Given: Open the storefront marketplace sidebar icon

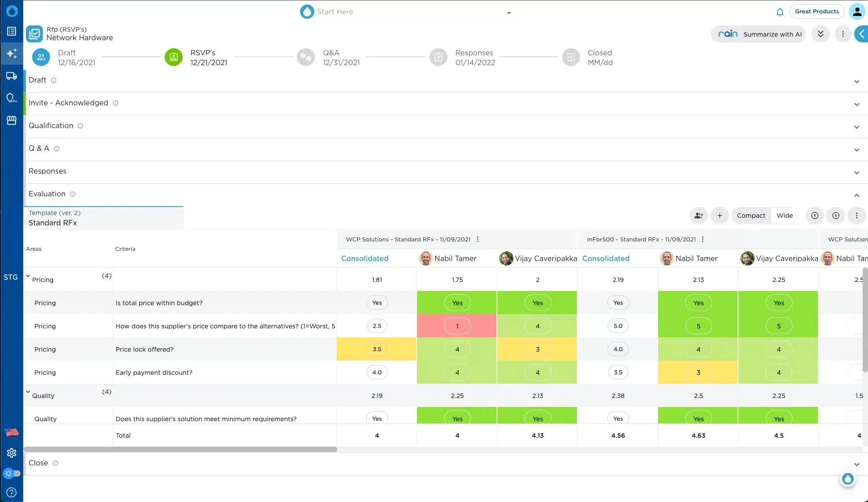Looking at the screenshot, I should (x=12, y=120).
